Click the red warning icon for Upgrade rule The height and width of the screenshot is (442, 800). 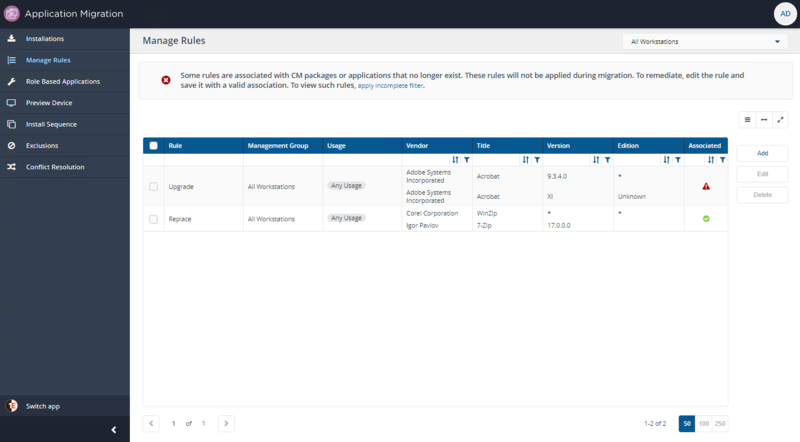[705, 186]
